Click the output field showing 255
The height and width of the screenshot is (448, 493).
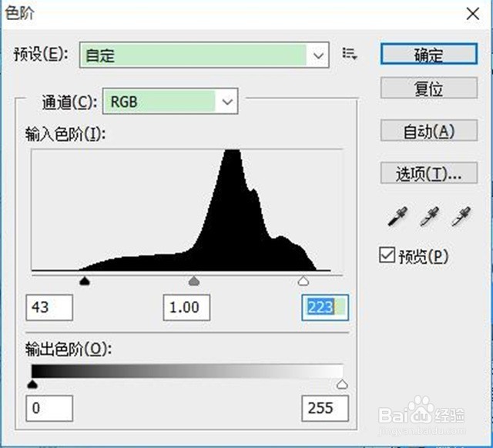click(x=325, y=408)
